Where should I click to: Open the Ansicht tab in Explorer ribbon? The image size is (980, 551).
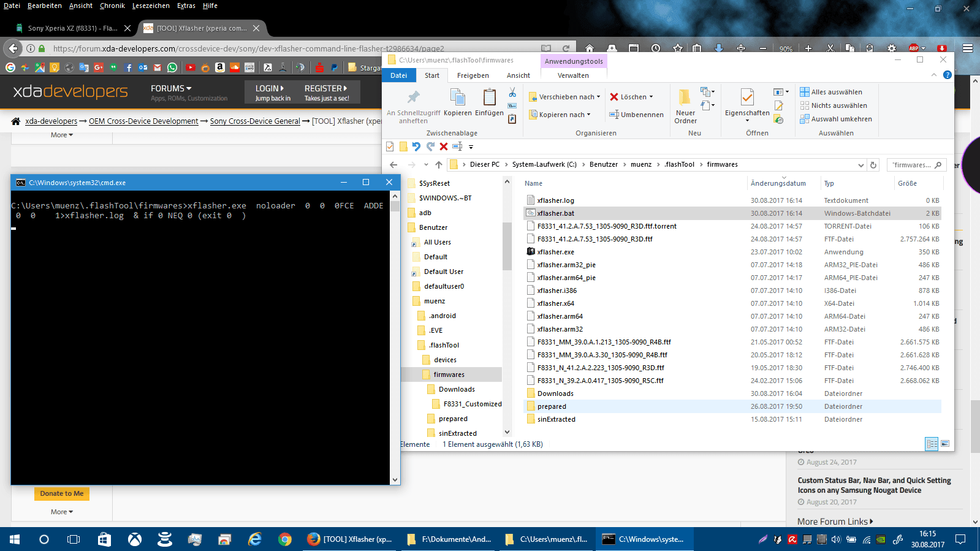click(x=518, y=75)
